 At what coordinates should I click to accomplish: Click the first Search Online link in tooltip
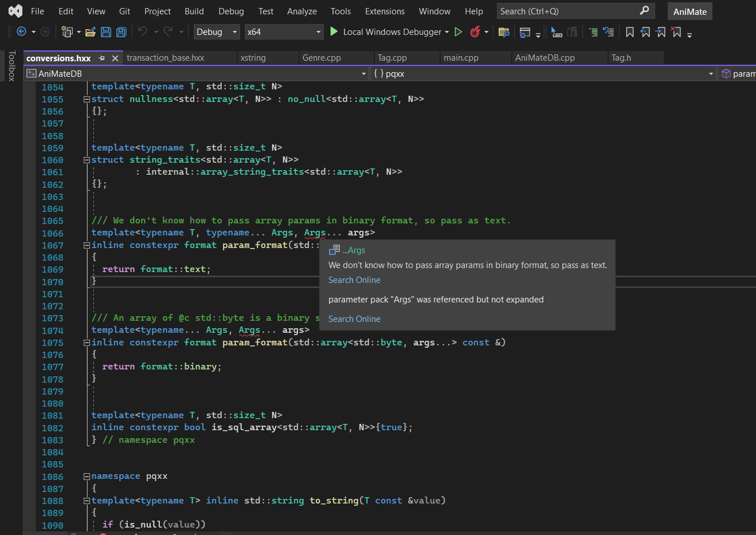click(x=354, y=280)
